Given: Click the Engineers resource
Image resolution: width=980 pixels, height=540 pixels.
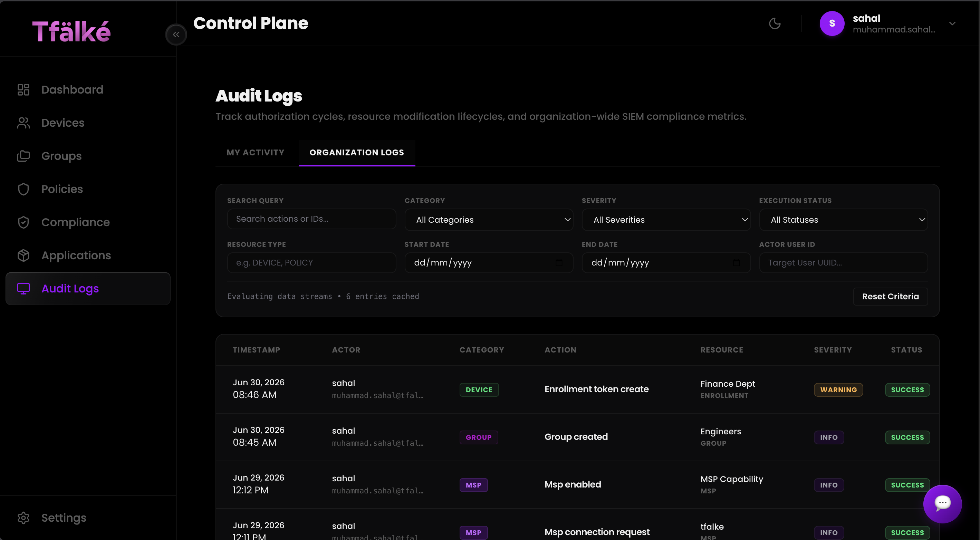Looking at the screenshot, I should tap(721, 431).
